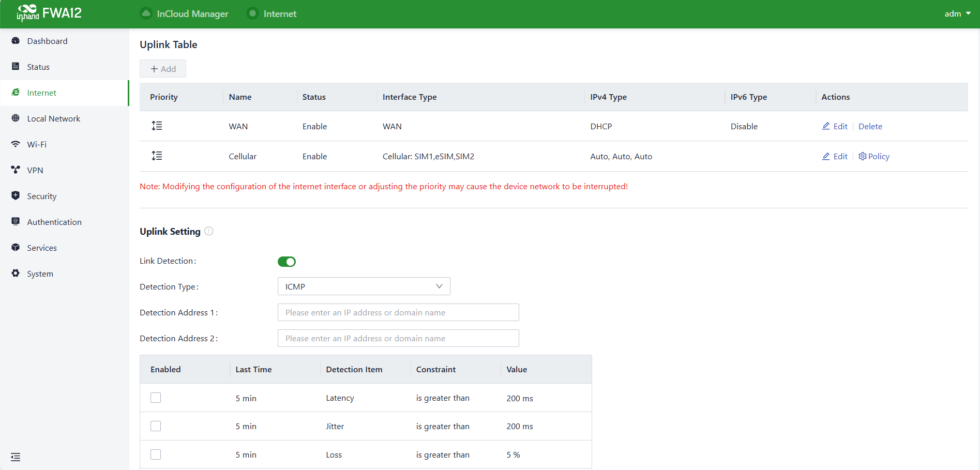Click the inhand FWA12 logo
The height and width of the screenshot is (470, 980).
49,13
